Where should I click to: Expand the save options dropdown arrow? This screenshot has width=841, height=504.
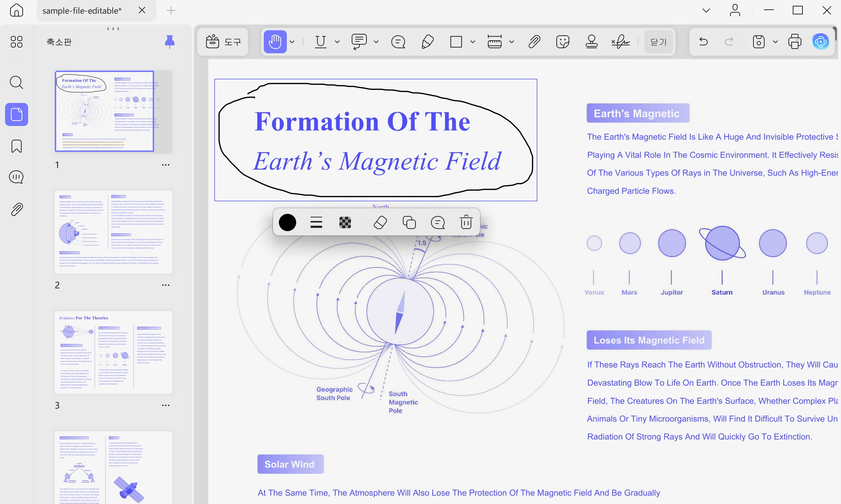point(775,42)
